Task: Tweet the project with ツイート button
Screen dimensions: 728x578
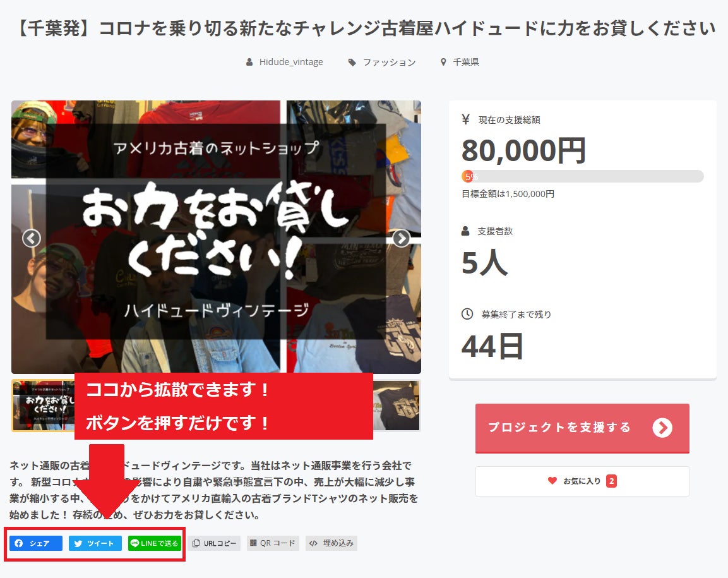Action: pos(95,543)
